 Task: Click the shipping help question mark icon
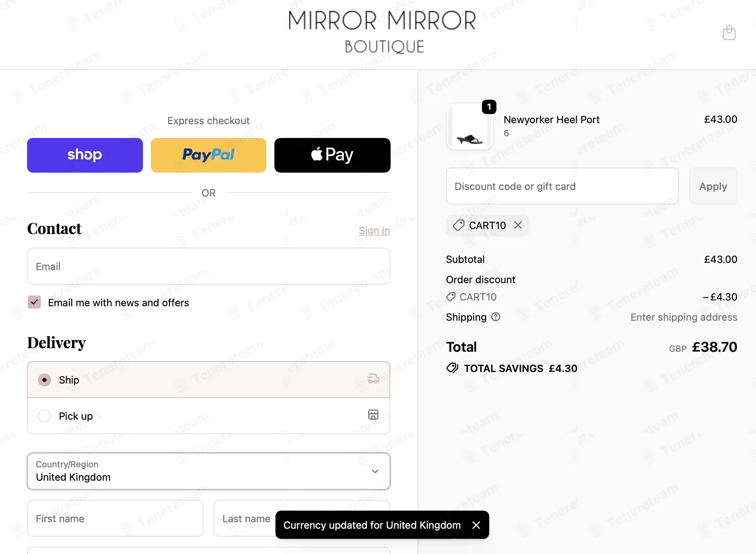point(496,317)
